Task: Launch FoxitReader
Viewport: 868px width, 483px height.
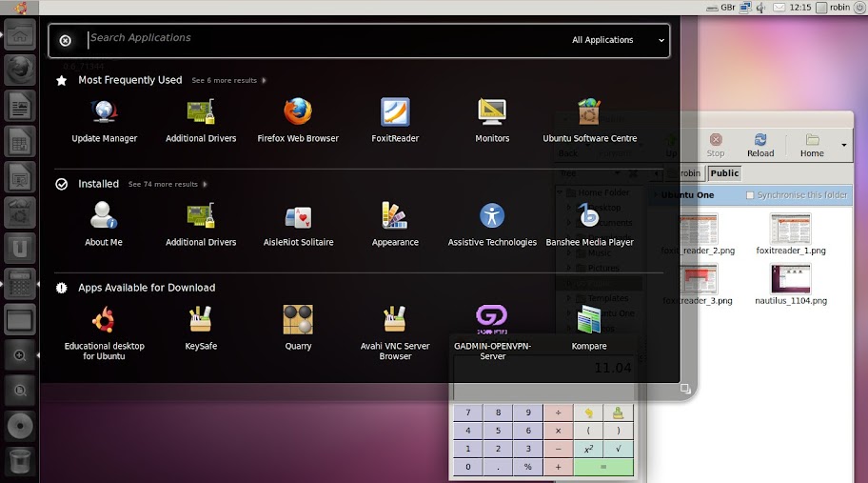Action: tap(395, 121)
